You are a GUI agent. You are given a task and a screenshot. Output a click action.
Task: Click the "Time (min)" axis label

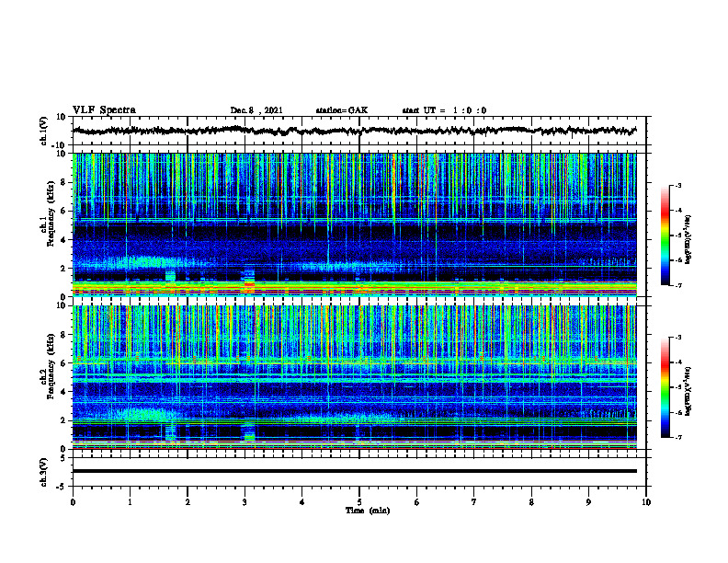point(368,511)
